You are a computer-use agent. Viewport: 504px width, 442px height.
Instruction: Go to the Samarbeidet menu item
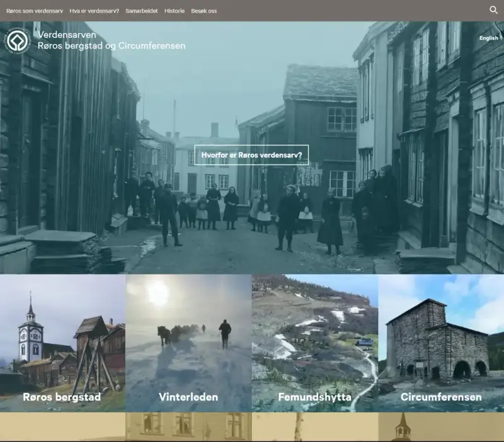coord(142,11)
